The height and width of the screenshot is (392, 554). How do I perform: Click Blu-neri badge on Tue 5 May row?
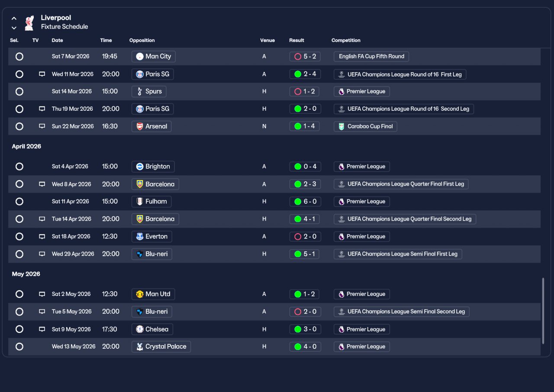click(139, 312)
